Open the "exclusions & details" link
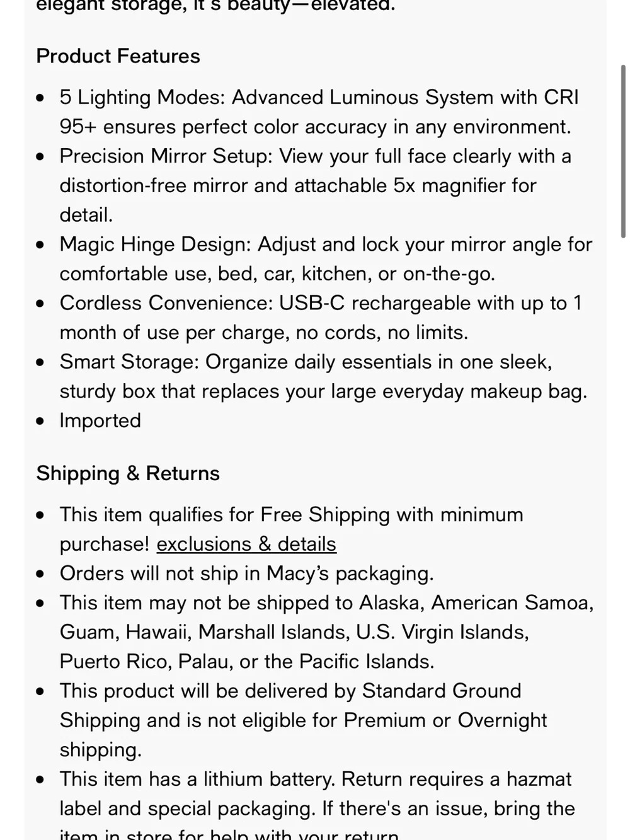The height and width of the screenshot is (840, 630). (x=246, y=544)
